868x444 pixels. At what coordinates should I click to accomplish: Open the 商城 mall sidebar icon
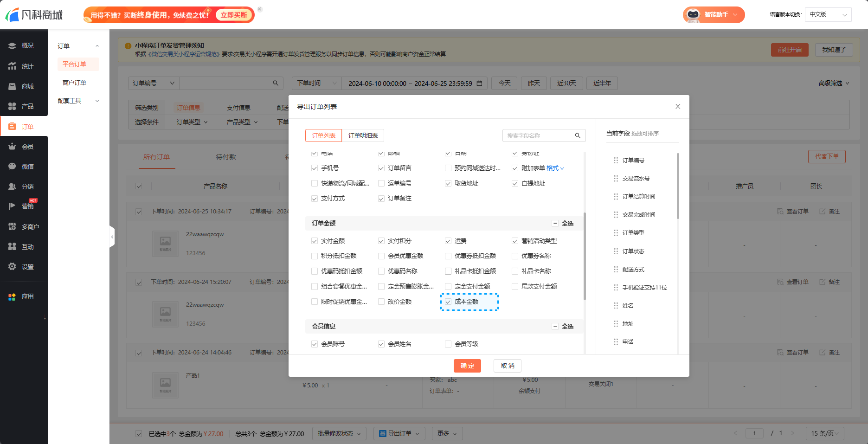(12, 86)
